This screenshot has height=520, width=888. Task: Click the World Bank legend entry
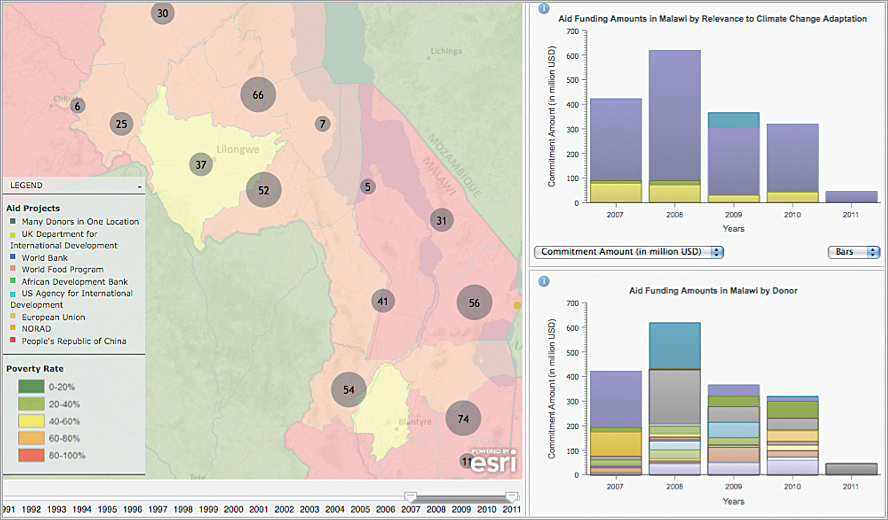point(42,258)
